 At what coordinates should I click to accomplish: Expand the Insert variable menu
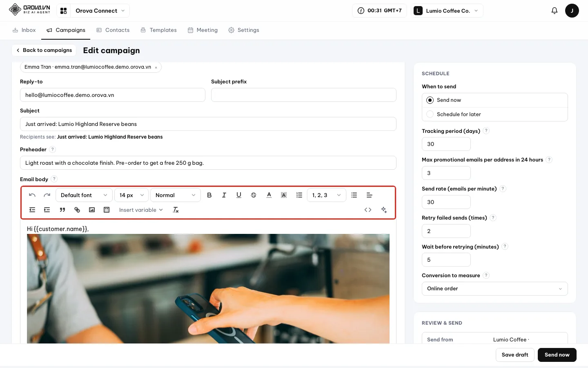(141, 210)
